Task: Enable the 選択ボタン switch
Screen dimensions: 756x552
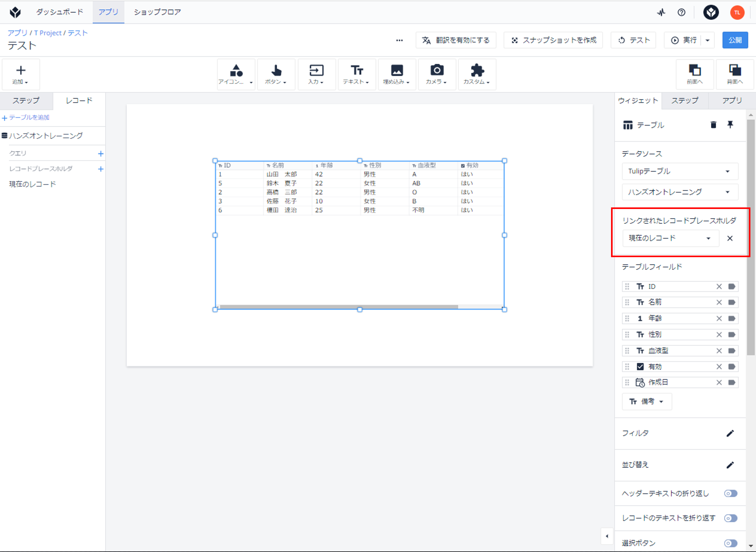Action: (x=731, y=543)
